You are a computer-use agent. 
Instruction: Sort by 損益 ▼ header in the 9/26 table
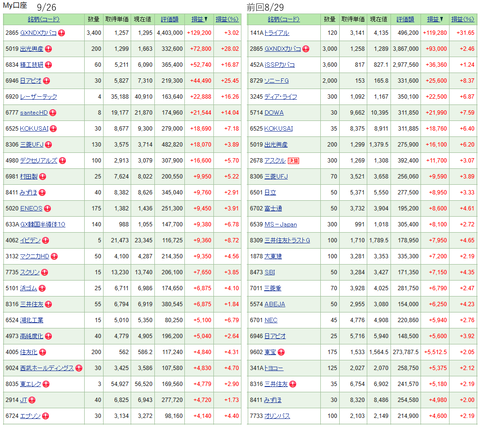point(199,19)
